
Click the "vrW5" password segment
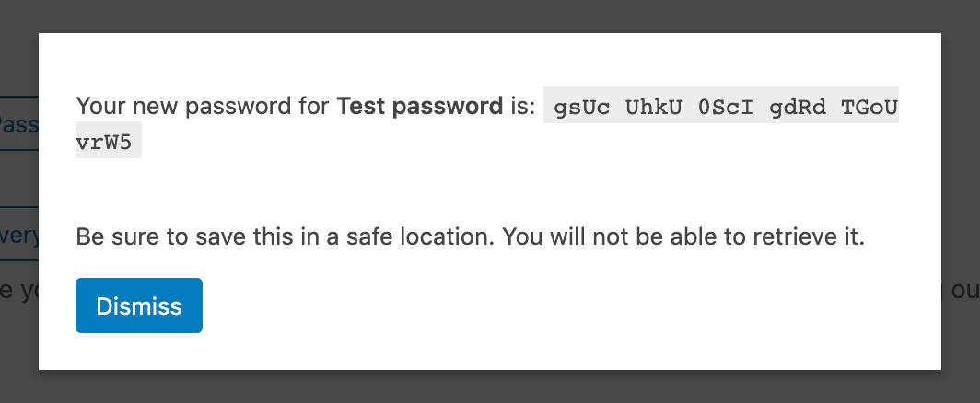point(109,143)
